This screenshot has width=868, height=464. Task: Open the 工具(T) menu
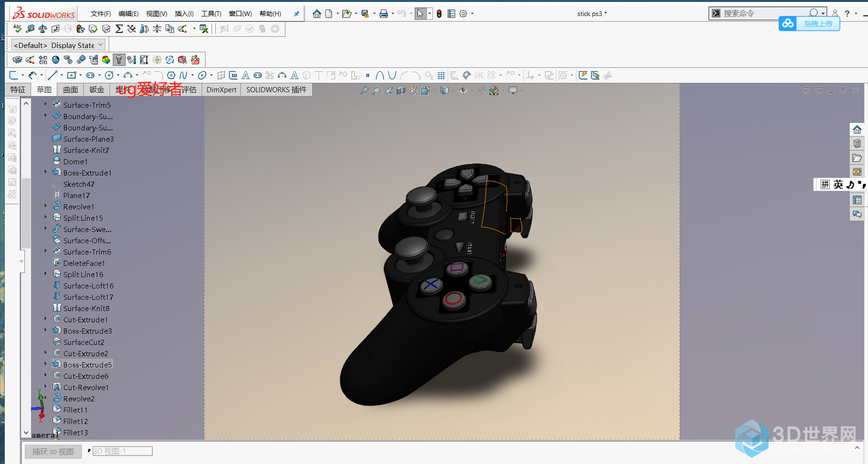click(211, 14)
